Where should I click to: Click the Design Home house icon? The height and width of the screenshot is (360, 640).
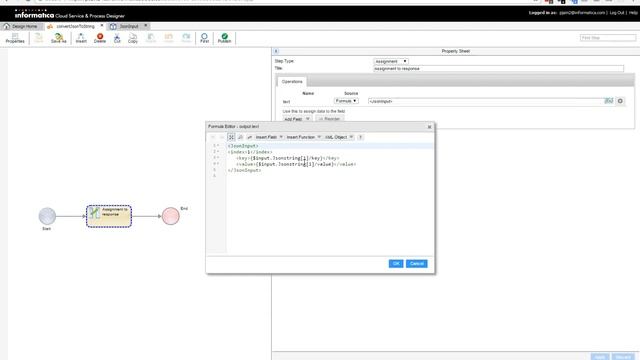coord(7,26)
